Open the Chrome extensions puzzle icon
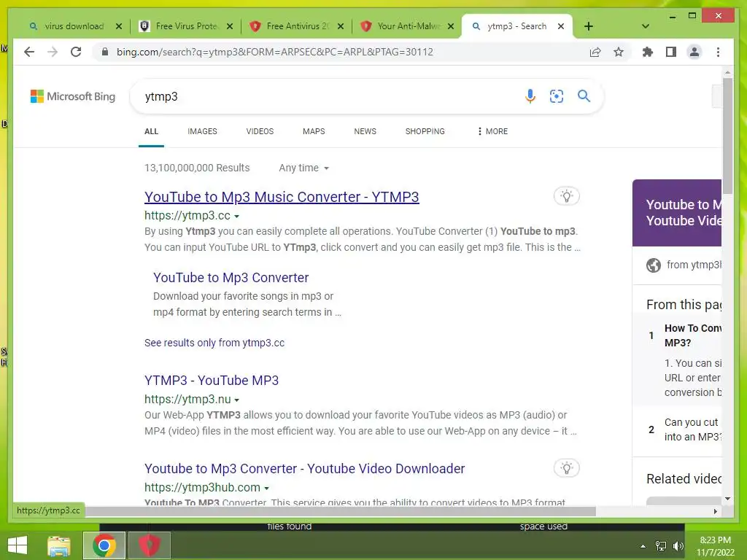This screenshot has width=747, height=560. [648, 52]
